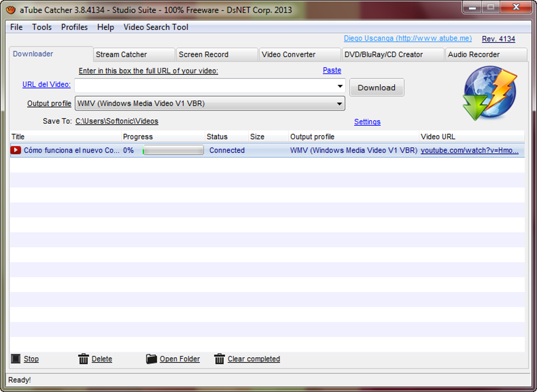This screenshot has height=392, width=537.
Task: Click the Output profile label
Action: point(49,103)
